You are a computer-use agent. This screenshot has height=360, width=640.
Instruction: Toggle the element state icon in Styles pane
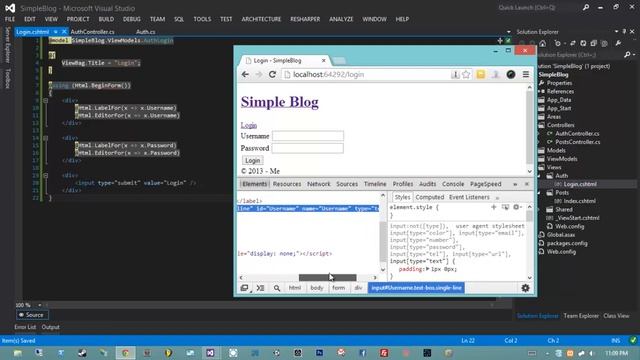pos(505,207)
